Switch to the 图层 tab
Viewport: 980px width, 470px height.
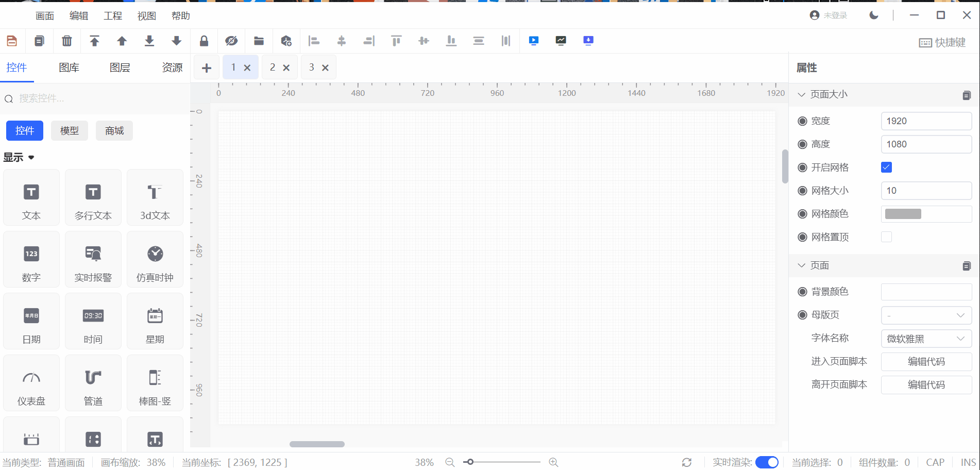click(x=120, y=67)
